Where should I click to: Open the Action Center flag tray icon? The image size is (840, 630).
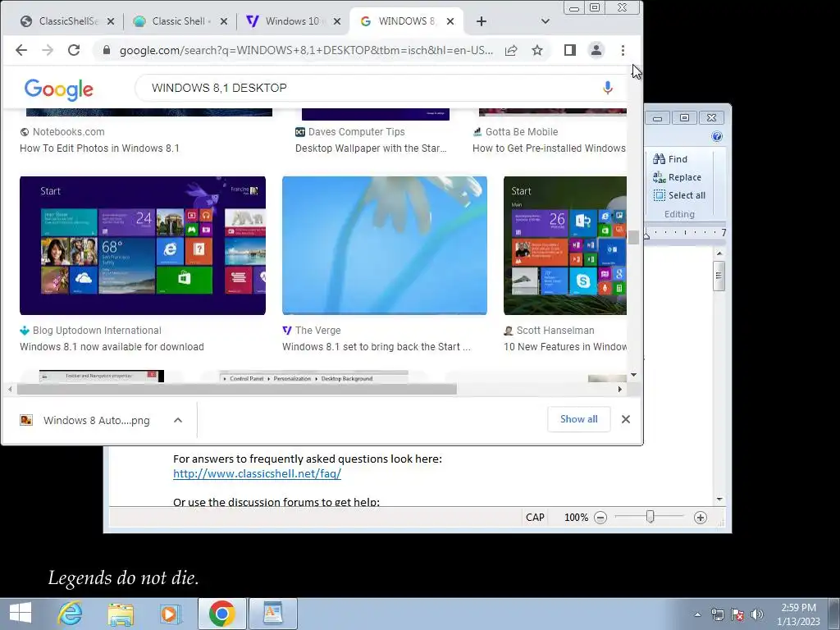point(737,614)
